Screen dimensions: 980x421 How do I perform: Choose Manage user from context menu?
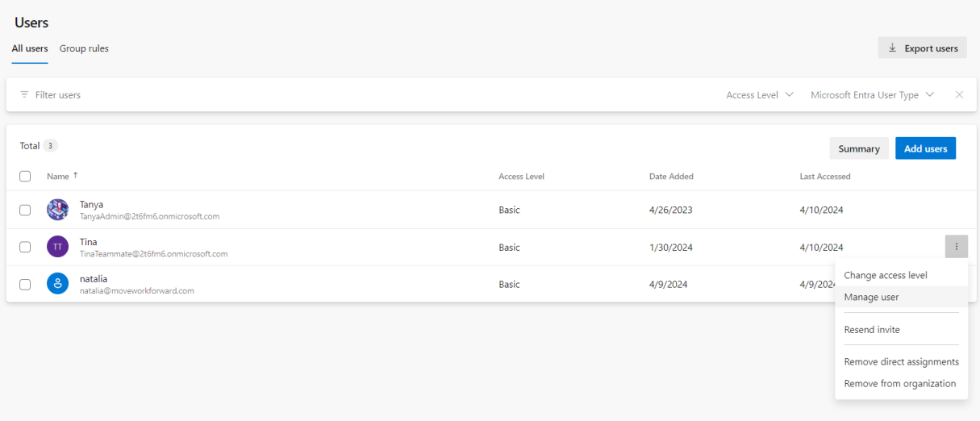[871, 297]
